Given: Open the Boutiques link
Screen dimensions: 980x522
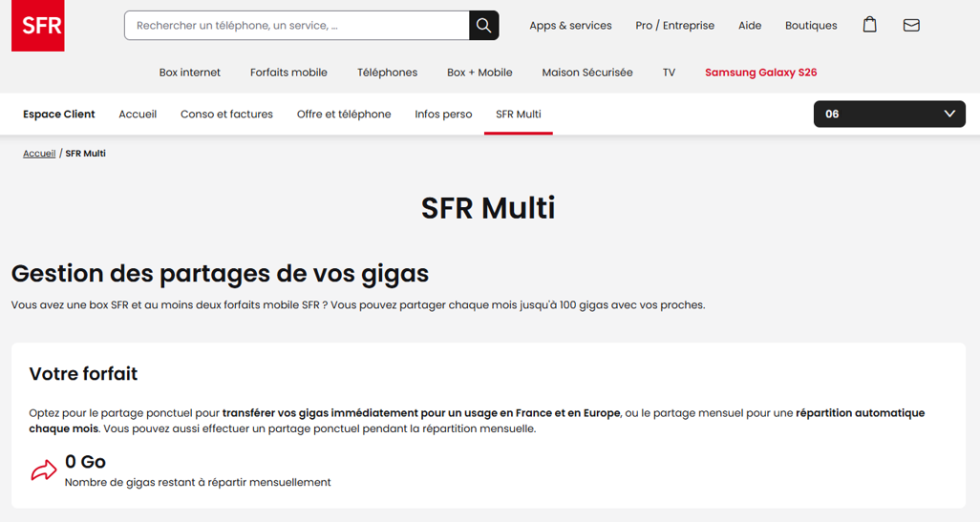Looking at the screenshot, I should pyautogui.click(x=811, y=26).
